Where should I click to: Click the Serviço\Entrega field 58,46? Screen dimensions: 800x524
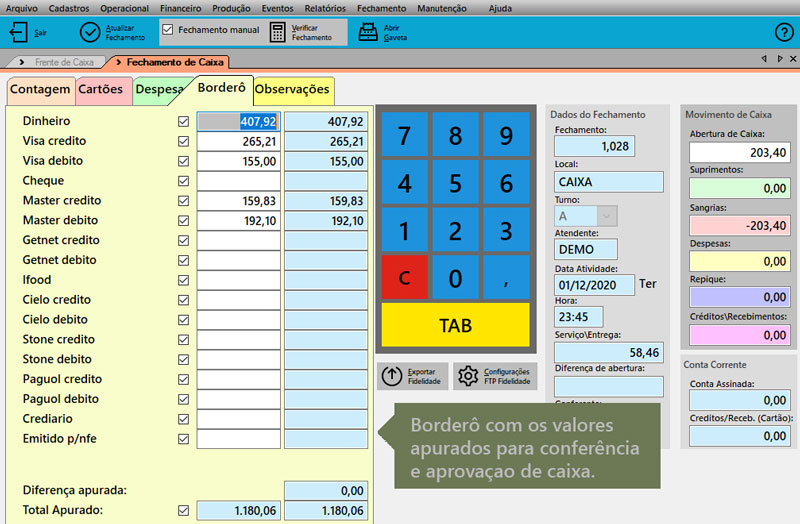(609, 353)
